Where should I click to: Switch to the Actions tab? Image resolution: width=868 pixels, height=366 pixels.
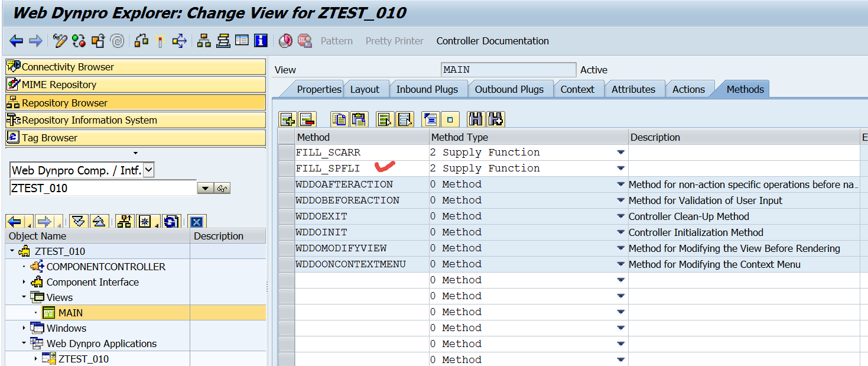(x=688, y=89)
